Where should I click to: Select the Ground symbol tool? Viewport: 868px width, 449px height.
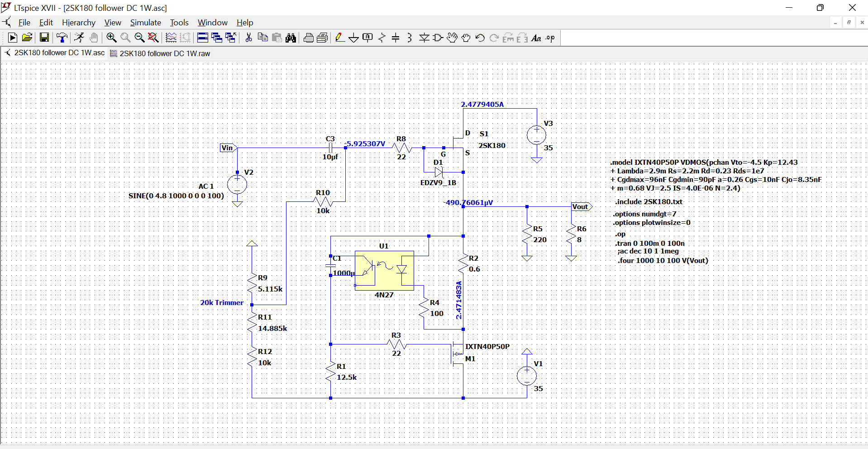click(x=354, y=38)
